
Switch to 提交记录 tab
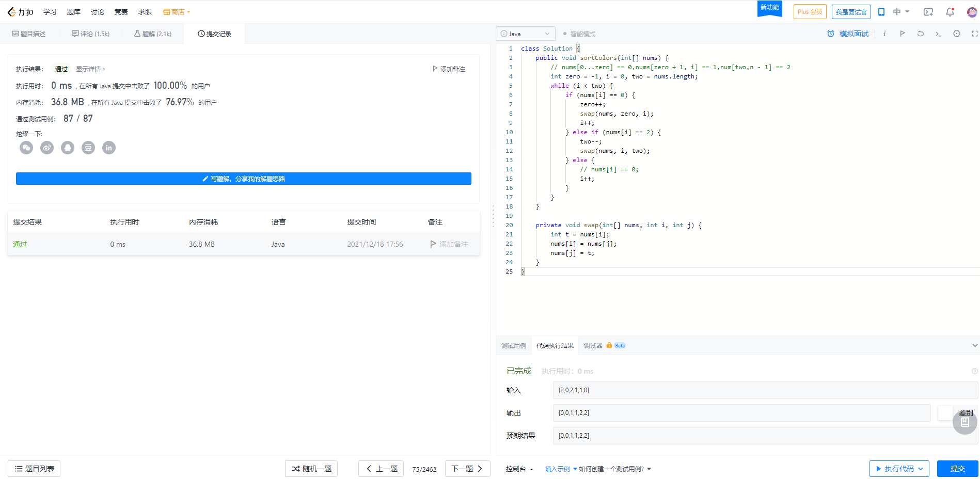click(214, 34)
